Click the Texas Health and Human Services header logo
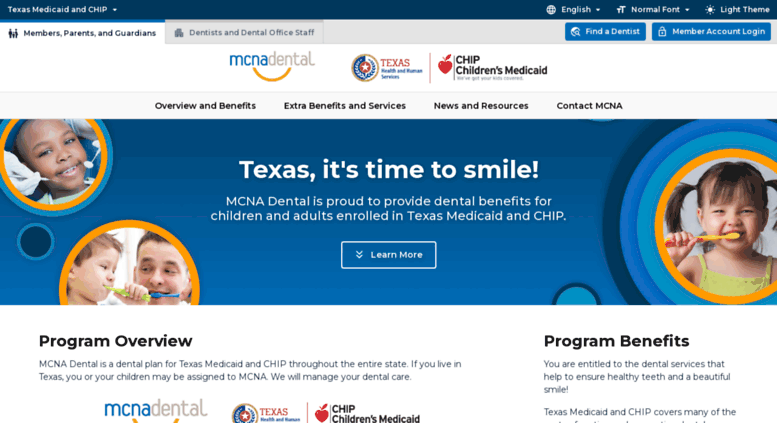This screenshot has height=423, width=777. (387, 68)
